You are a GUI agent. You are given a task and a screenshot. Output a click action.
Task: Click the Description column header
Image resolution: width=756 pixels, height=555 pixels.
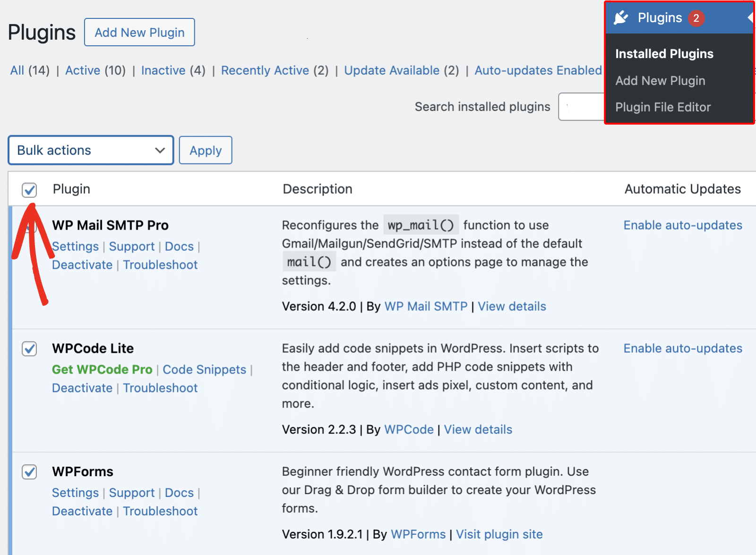(318, 189)
